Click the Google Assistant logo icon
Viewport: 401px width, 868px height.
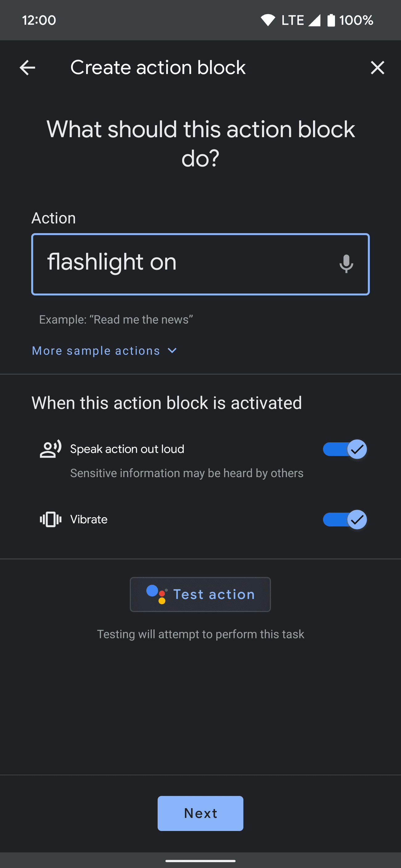pos(156,594)
